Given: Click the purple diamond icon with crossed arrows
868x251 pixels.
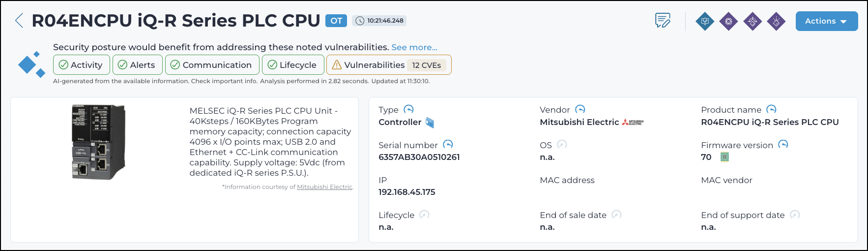Looking at the screenshot, I should coord(752,21).
